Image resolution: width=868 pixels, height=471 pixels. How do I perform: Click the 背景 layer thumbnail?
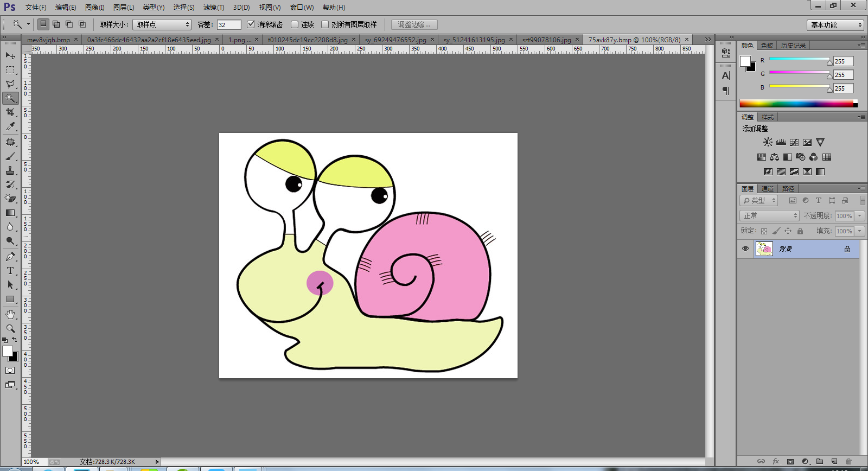(764, 249)
